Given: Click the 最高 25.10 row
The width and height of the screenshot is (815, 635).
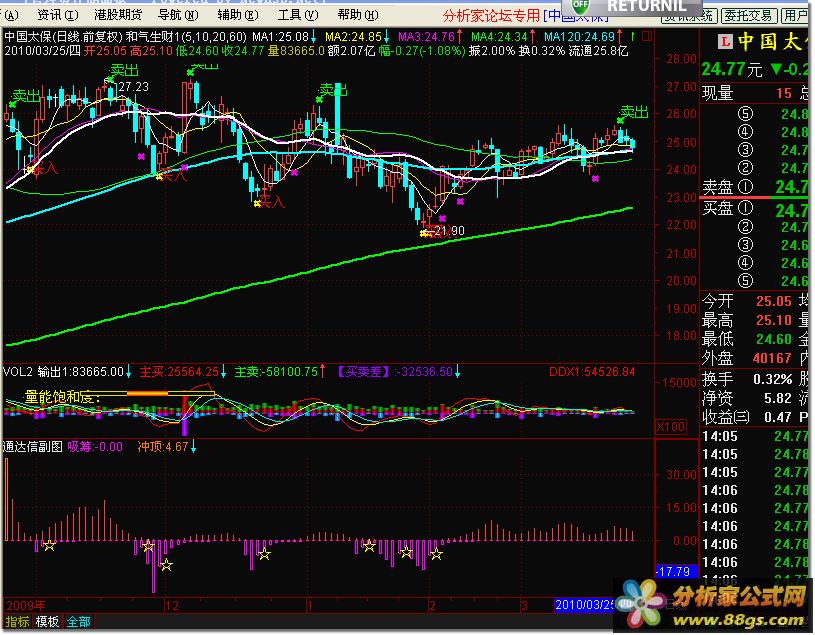Looking at the screenshot, I should coord(747,320).
